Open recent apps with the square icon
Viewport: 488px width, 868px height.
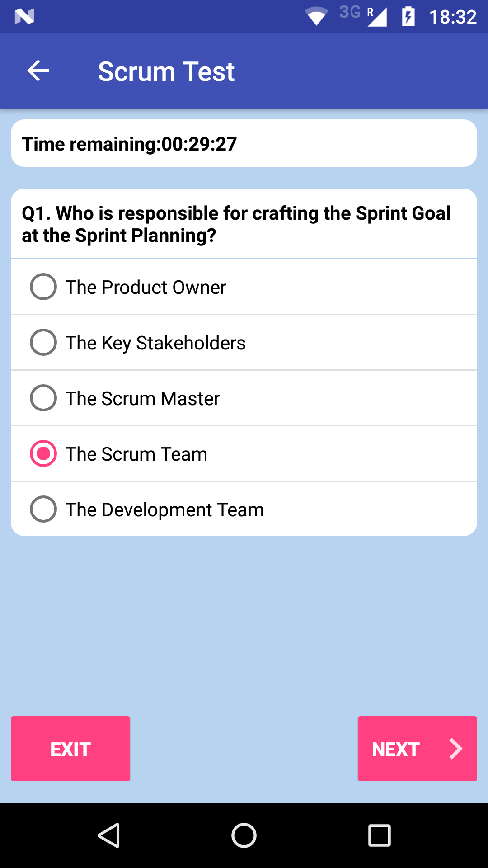(378, 835)
